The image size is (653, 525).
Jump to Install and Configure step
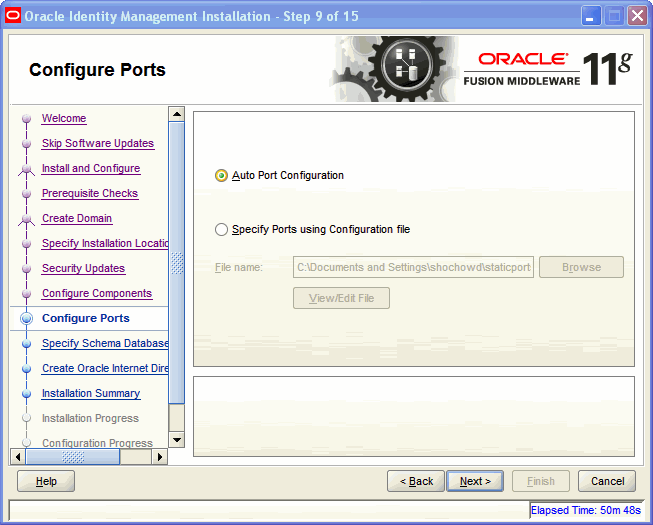91,168
